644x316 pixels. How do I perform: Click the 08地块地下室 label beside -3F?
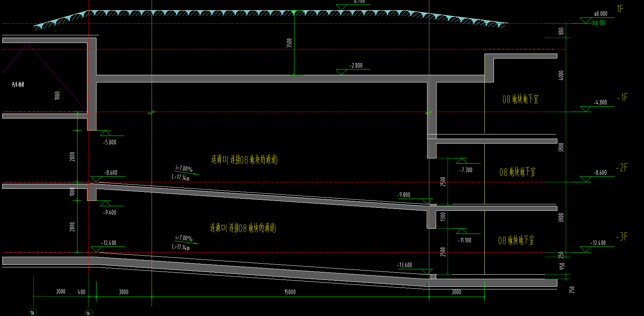[516, 240]
